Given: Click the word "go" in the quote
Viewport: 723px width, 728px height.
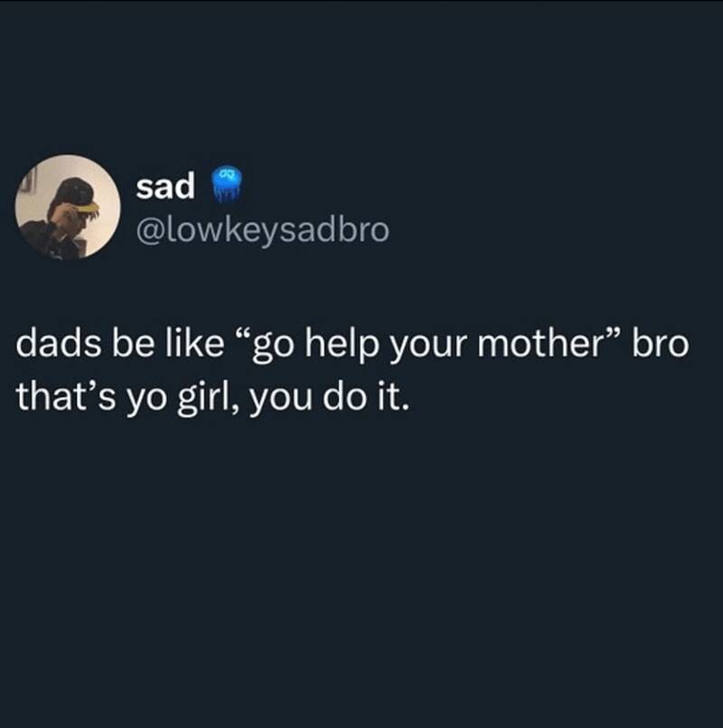Looking at the screenshot, I should point(272,350).
